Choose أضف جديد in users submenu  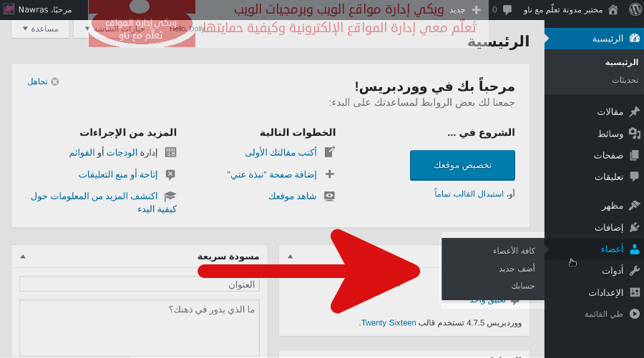[517, 269]
